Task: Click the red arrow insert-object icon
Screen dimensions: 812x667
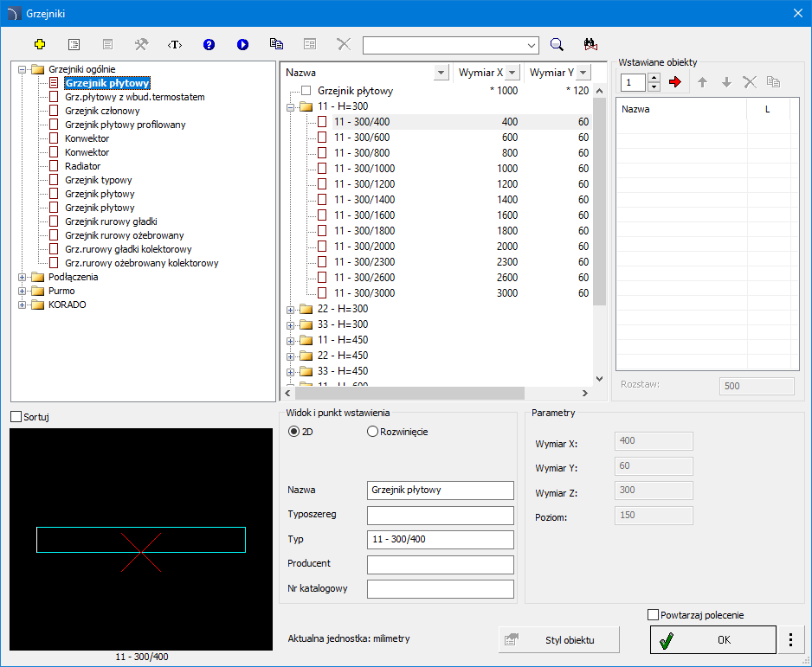Action: pyautogui.click(x=676, y=82)
